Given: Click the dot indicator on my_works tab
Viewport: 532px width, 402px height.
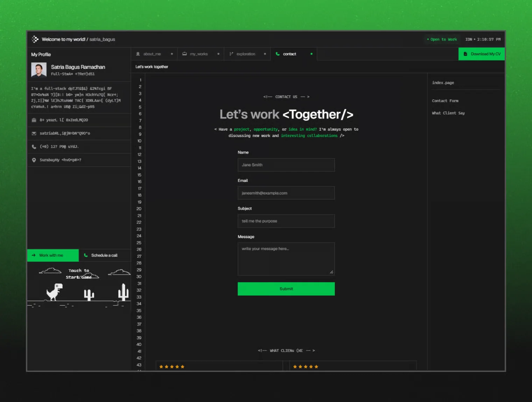Looking at the screenshot, I should click(x=218, y=54).
